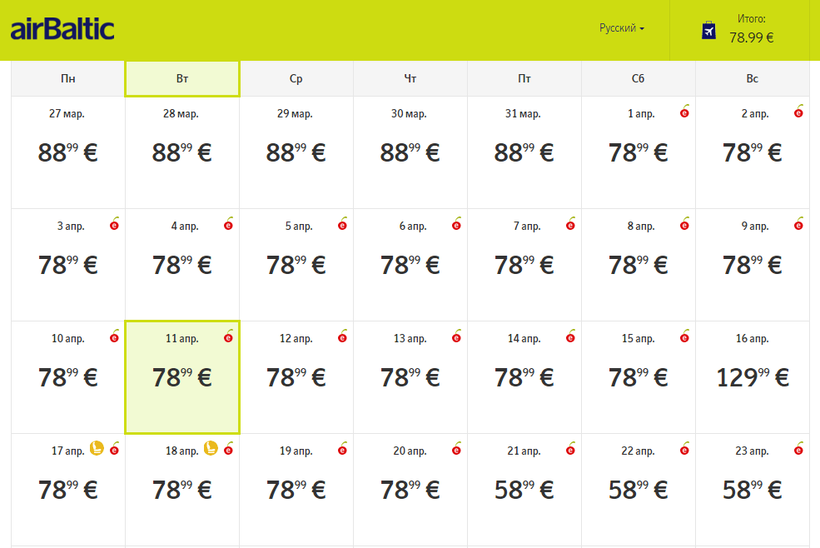This screenshot has height=548, width=820.
Task: Click the airplane cart icon
Action: [709, 30]
